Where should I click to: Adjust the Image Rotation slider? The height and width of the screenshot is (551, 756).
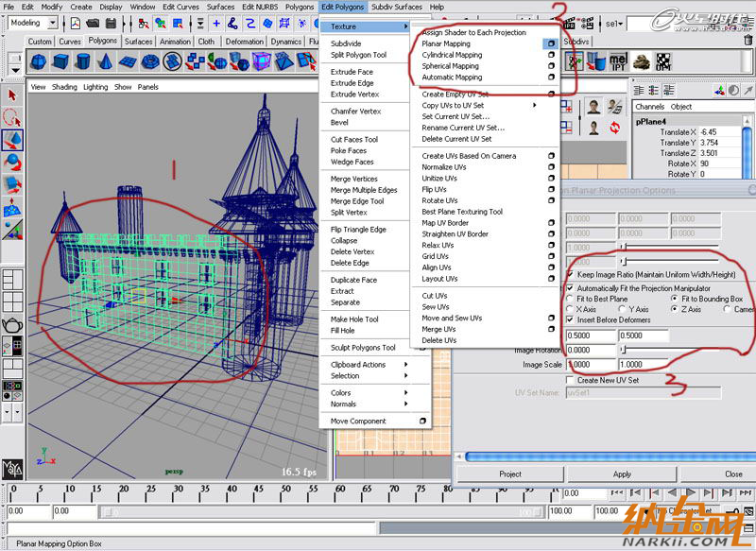pyautogui.click(x=623, y=350)
